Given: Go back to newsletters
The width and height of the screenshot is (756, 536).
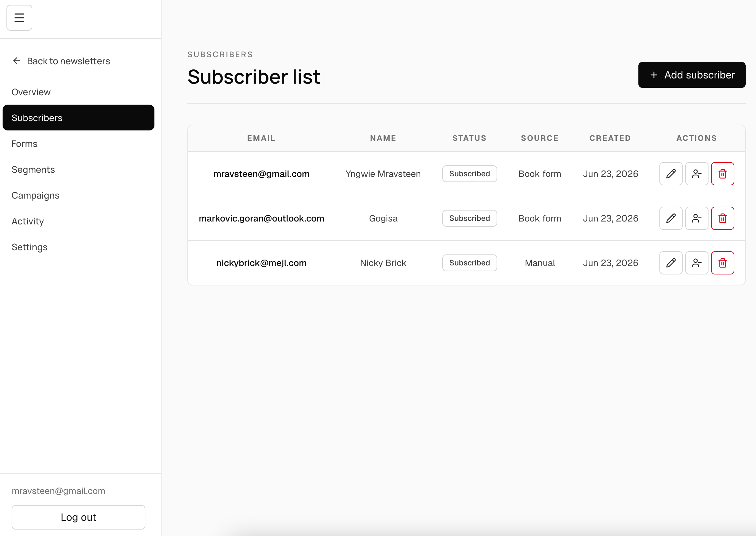Looking at the screenshot, I should pos(61,61).
